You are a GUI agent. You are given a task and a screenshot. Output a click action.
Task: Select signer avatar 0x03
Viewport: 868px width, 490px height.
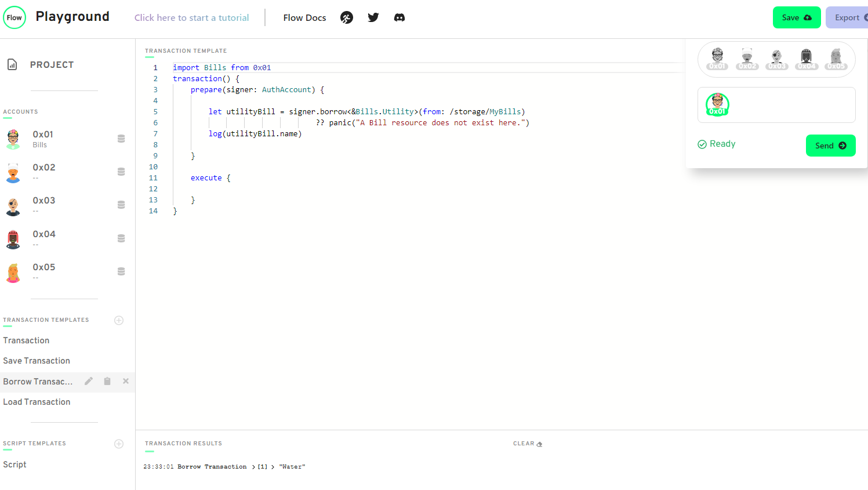pos(777,59)
